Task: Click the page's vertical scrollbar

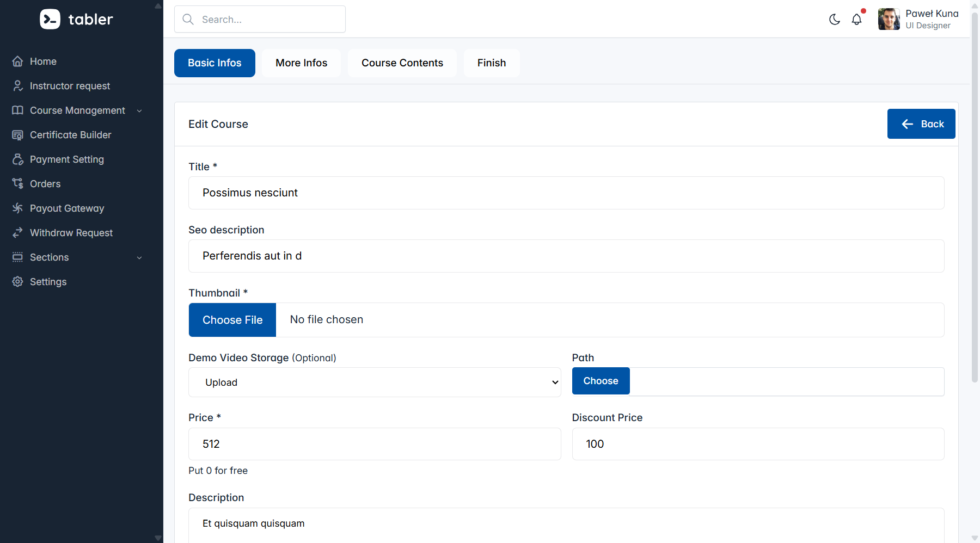Action: click(x=975, y=196)
